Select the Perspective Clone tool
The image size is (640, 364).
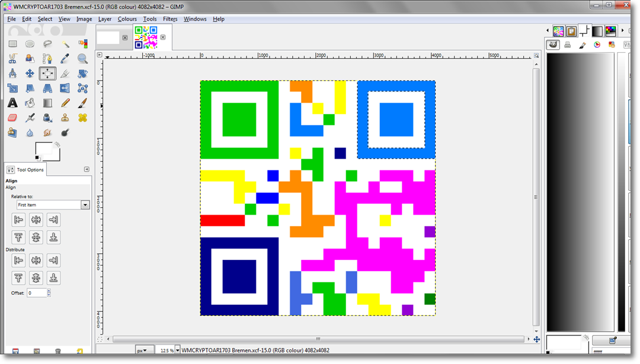[12, 133]
